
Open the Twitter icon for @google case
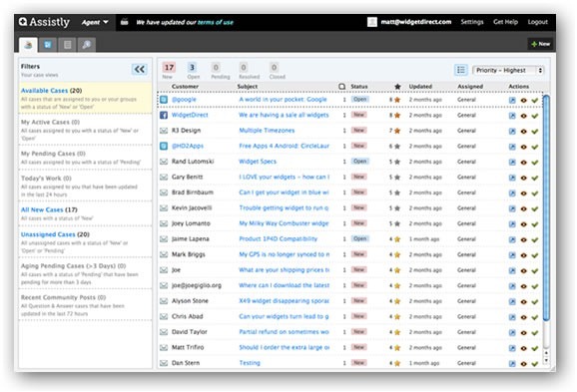[x=164, y=100]
